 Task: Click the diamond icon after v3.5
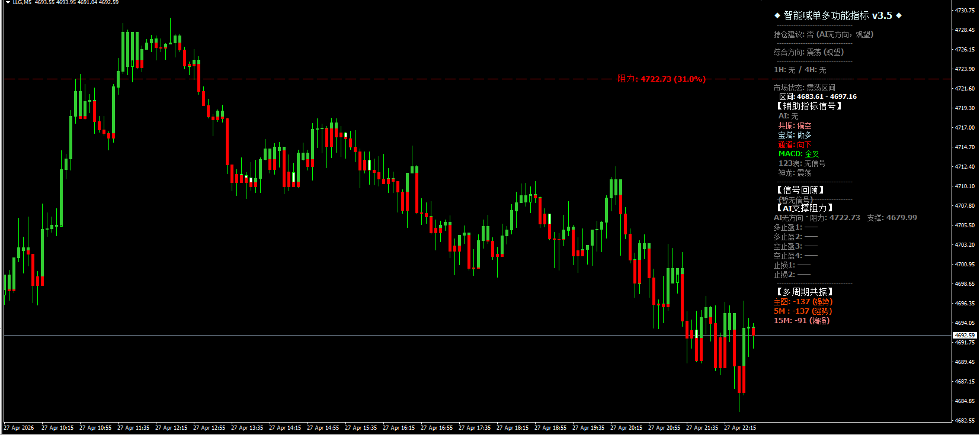tap(899, 16)
